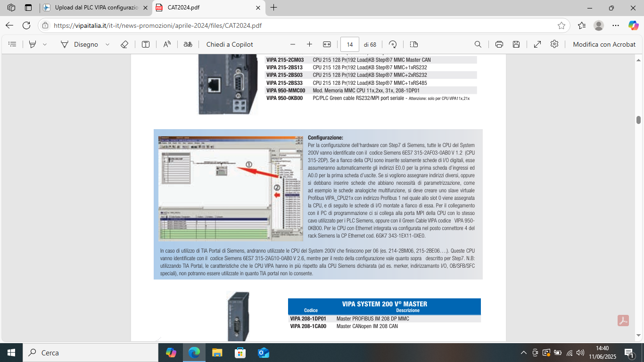The width and height of the screenshot is (644, 362).
Task: Activate the read aloud icon
Action: point(167,44)
